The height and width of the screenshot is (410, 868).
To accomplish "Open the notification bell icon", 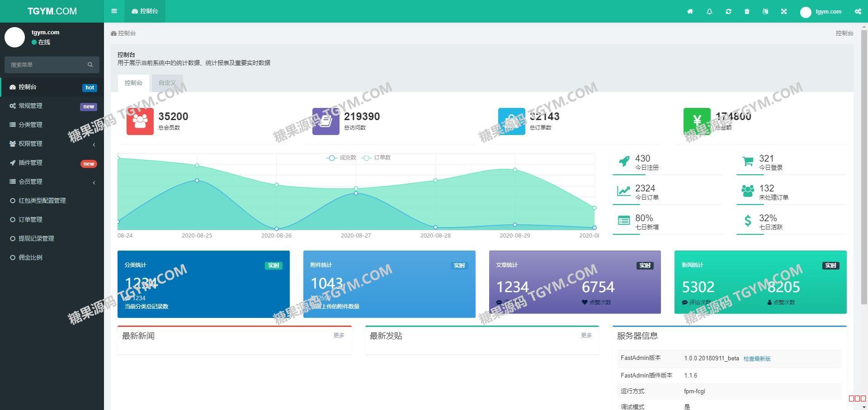I will click(709, 12).
